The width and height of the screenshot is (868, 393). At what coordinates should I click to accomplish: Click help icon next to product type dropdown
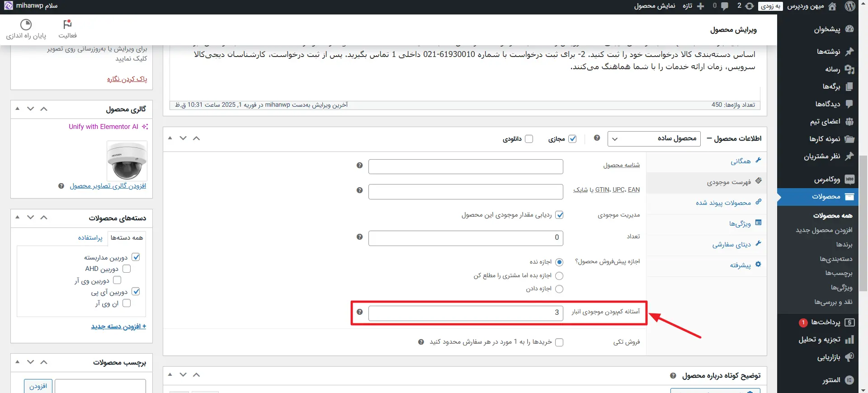coord(597,138)
